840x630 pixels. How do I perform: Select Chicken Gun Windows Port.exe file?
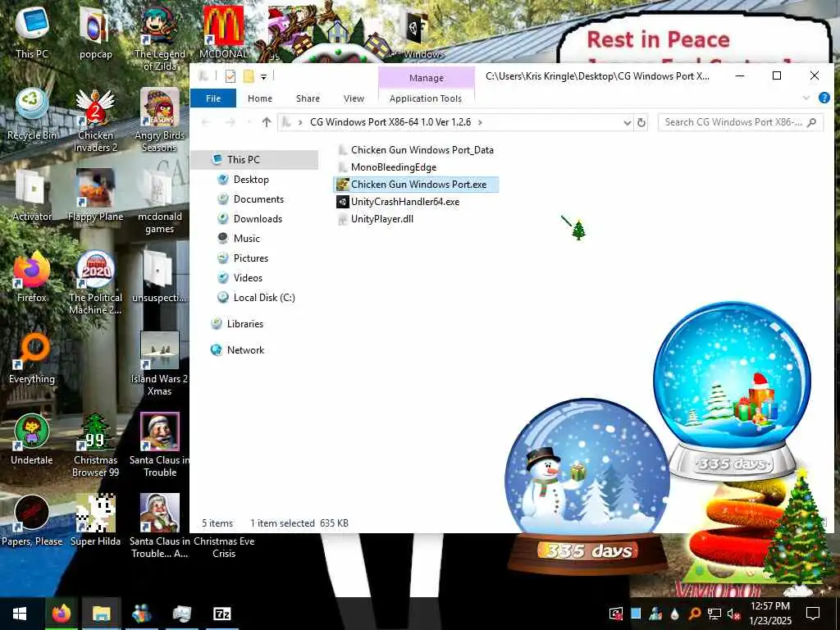pos(416,185)
